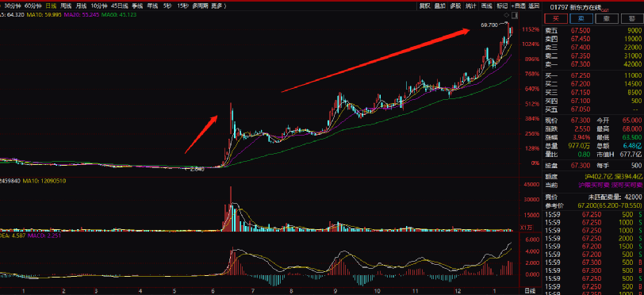Select the 15:59 trade row with 2000 volume

coord(593,239)
